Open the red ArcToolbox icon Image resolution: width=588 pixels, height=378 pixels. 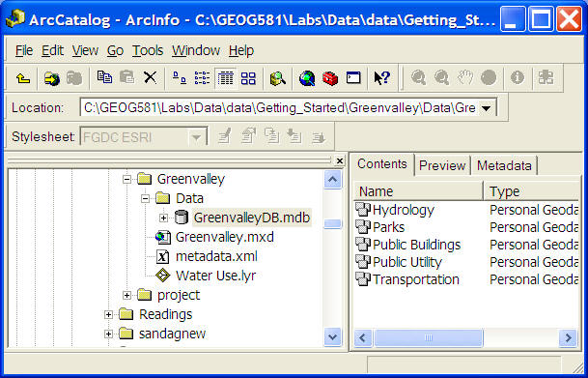330,78
